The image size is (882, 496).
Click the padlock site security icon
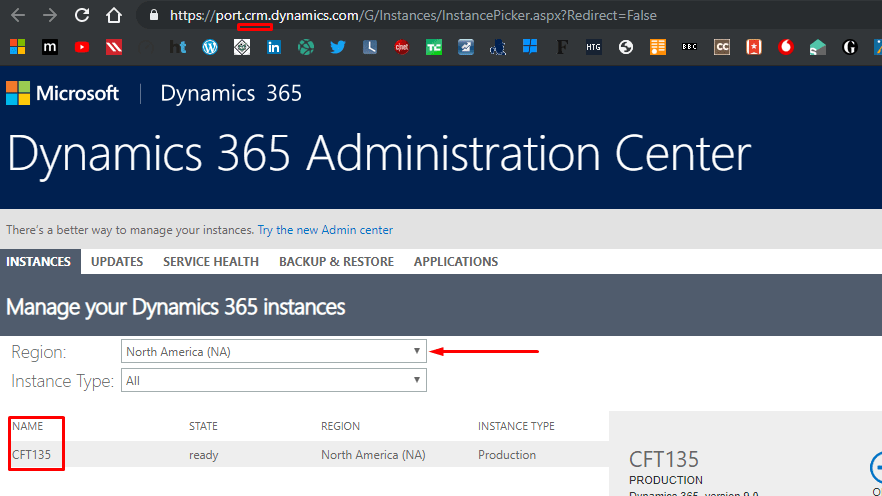[154, 15]
